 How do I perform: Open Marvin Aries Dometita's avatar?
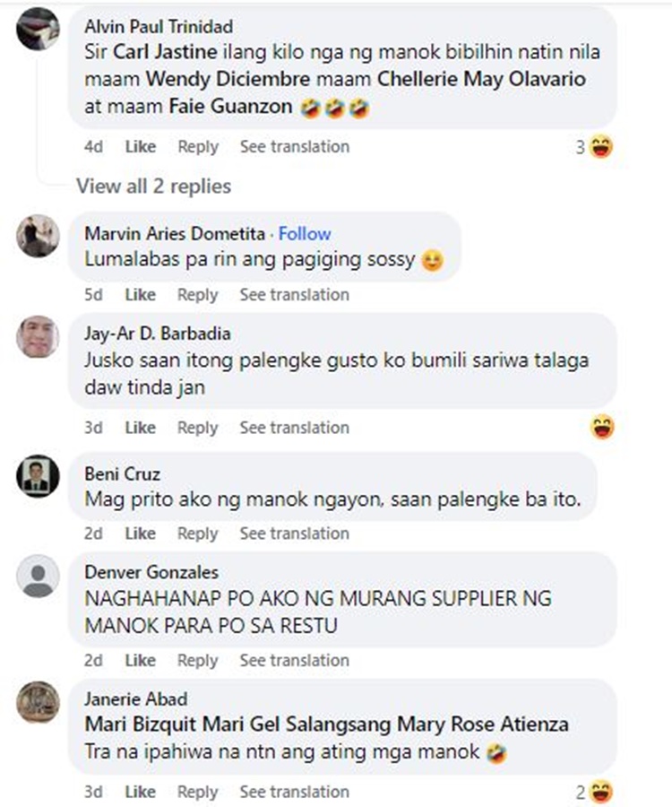point(38,236)
